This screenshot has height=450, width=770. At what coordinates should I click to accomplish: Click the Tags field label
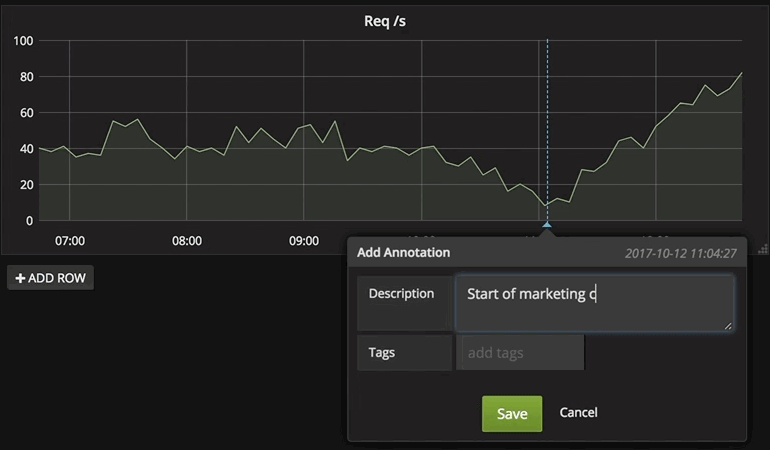(x=384, y=353)
